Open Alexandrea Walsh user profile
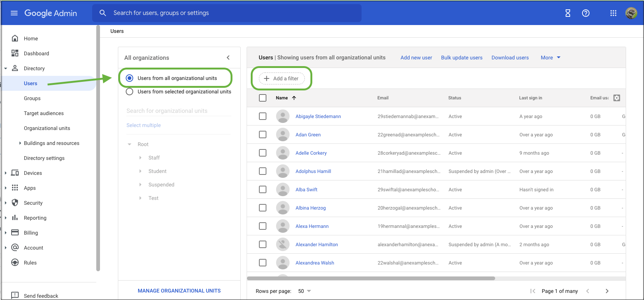644x300 pixels. pos(315,263)
